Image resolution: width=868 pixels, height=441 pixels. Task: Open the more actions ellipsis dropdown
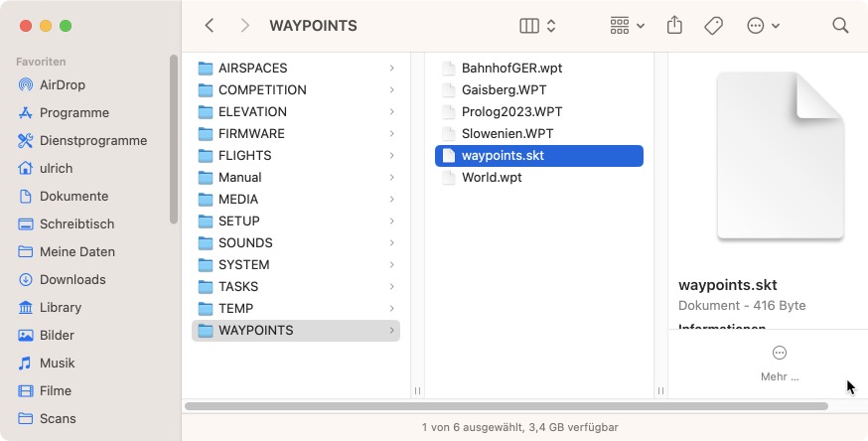[x=763, y=26]
